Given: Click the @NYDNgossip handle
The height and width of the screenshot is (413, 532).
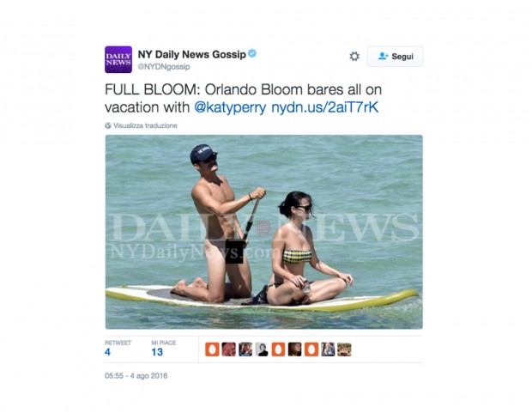Looking at the screenshot, I should [x=164, y=67].
